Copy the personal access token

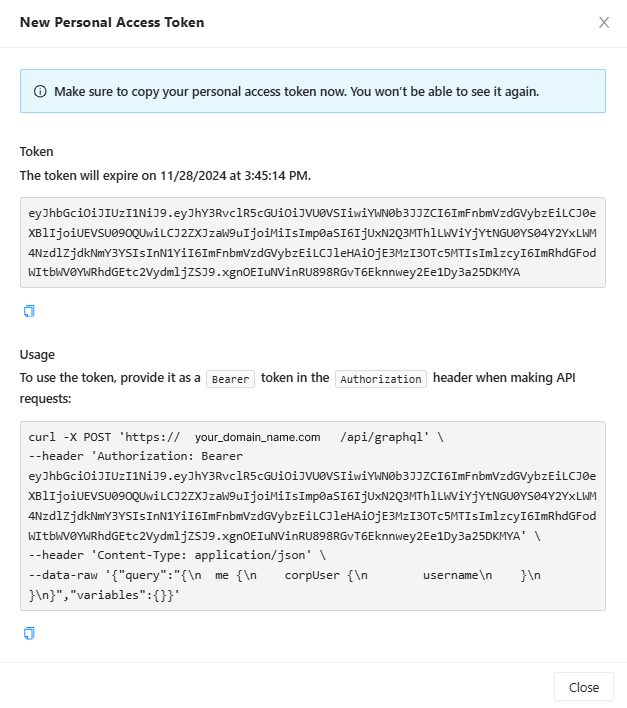(29, 311)
